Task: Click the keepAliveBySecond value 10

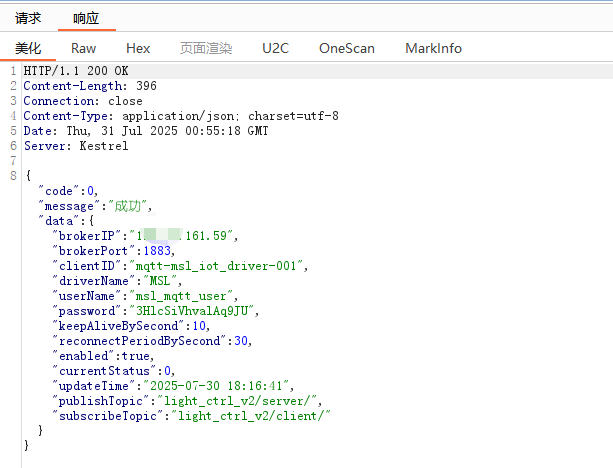Action: tap(199, 326)
